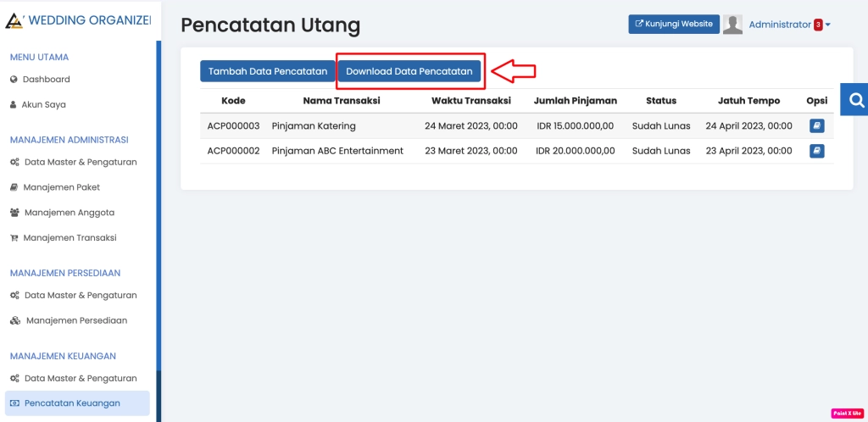The image size is (868, 422).
Task: Select Manajemen Persediaan in sidebar
Action: 75,321
